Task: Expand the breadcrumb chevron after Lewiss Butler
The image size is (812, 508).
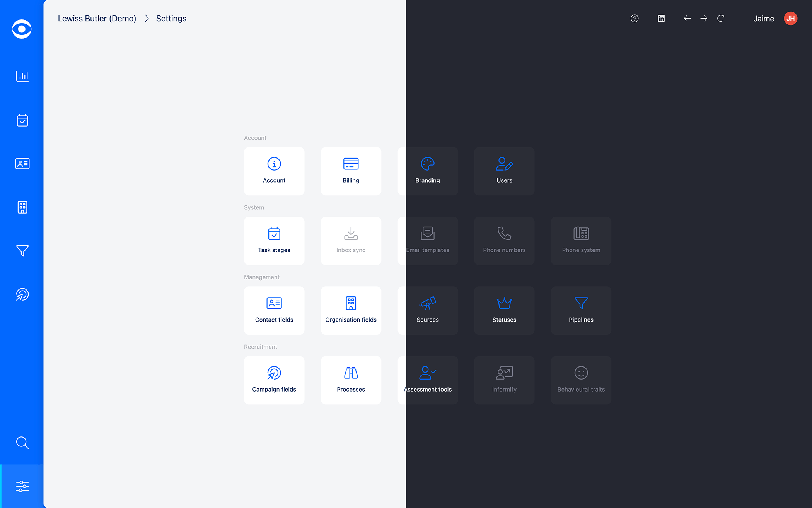Action: [146, 18]
